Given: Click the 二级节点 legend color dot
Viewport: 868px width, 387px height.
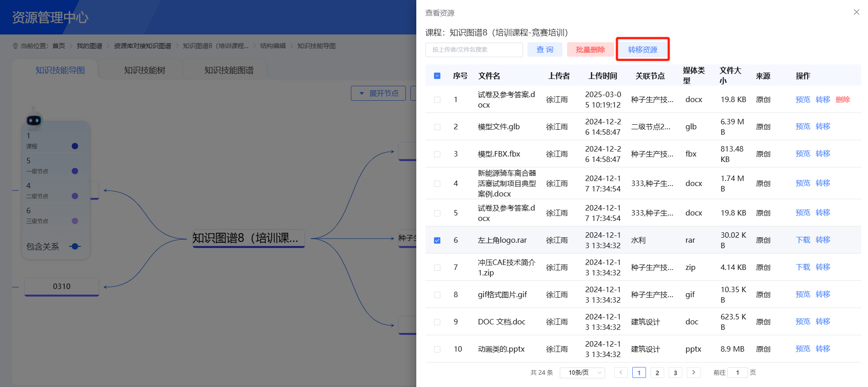Looking at the screenshot, I should 75,196.
